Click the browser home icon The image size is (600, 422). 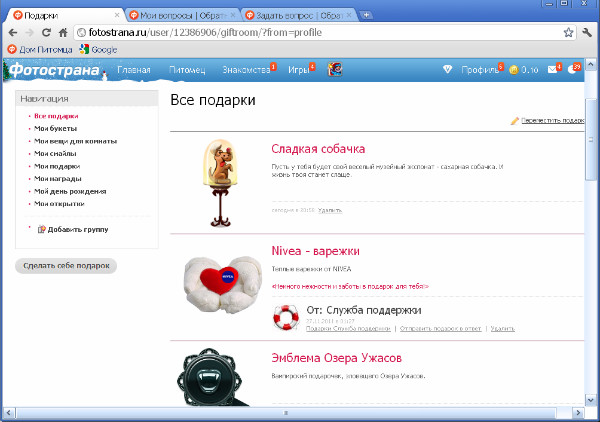63,33
